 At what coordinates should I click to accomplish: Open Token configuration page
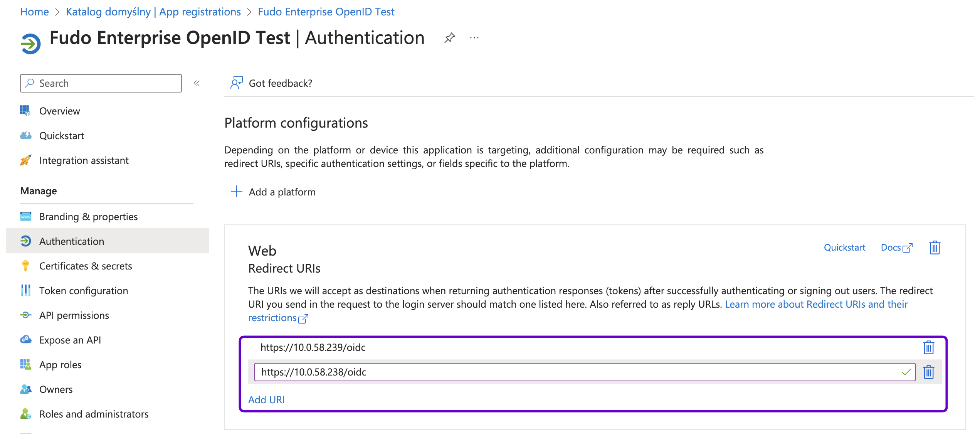pos(84,291)
